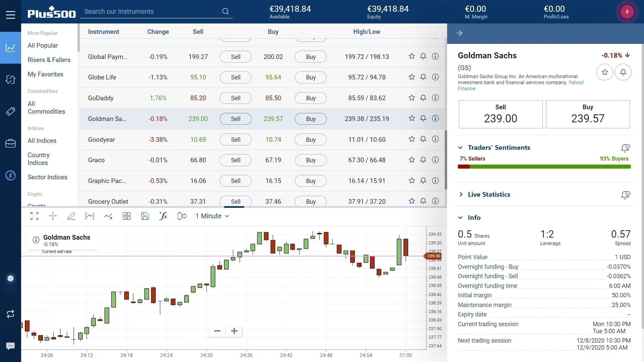644x362 pixels.
Task: Open the notifications badge showing 8
Action: click(x=627, y=12)
